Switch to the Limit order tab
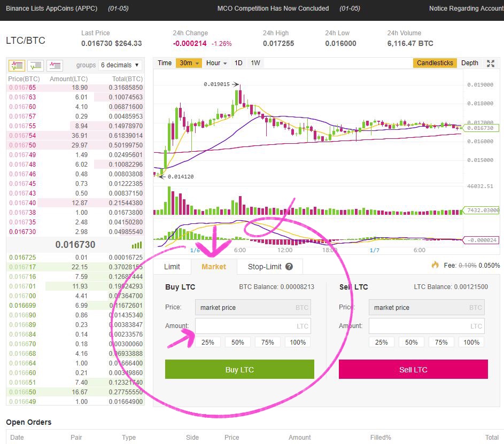Image resolution: width=504 pixels, height=444 pixels. (x=172, y=267)
